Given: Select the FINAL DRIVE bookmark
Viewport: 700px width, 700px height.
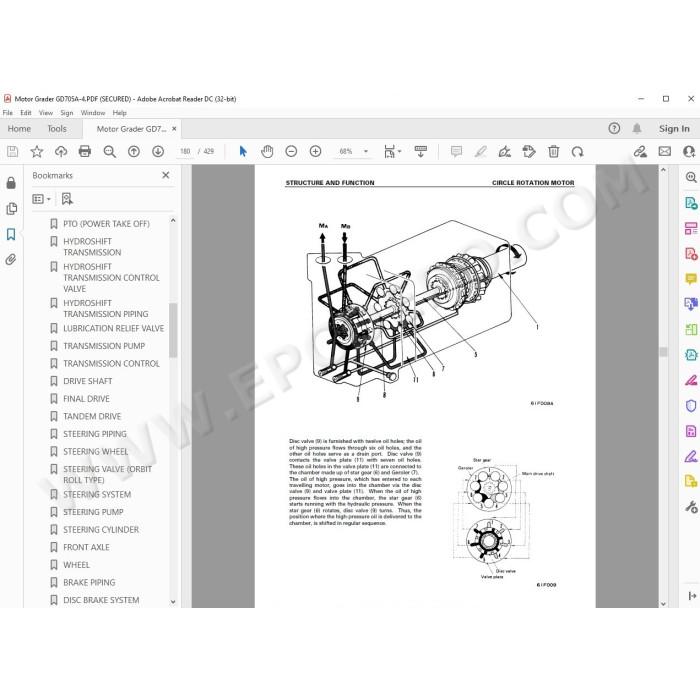Looking at the screenshot, I should pos(86,399).
